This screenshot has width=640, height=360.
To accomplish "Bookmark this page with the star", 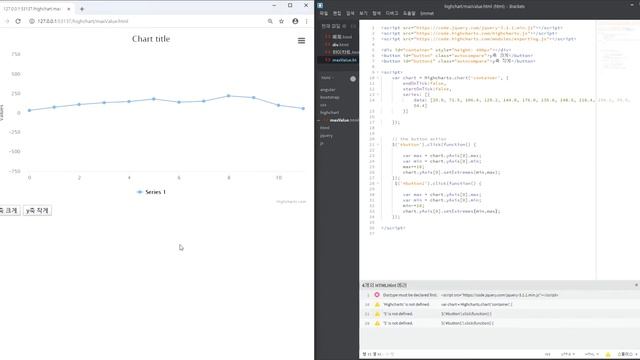I will (282, 21).
